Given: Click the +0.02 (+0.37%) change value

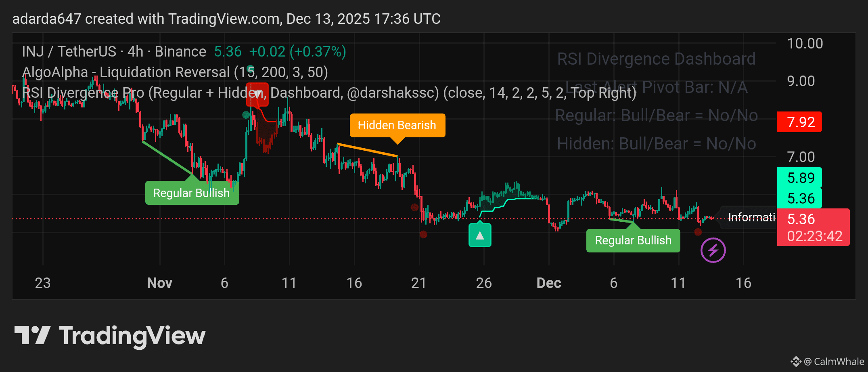Looking at the screenshot, I should point(298,52).
